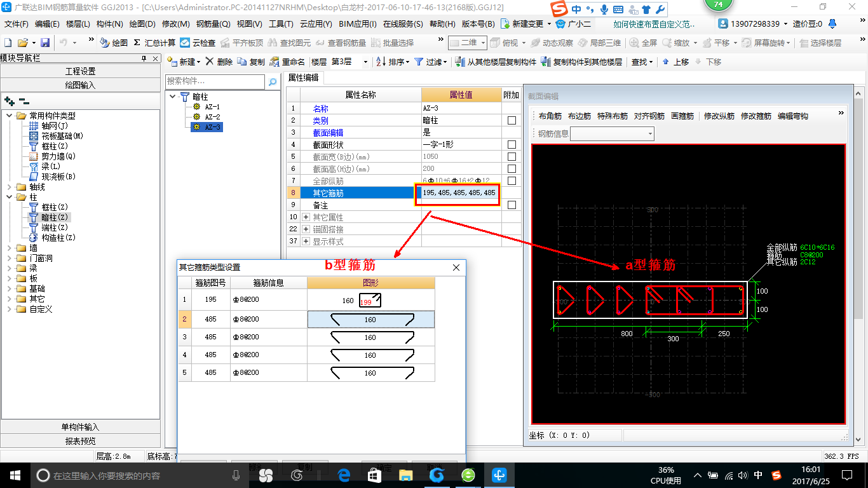Viewport: 868px width, 488px height.
Task: Toggle 附加 checkbox for 备注 row
Action: 512,205
